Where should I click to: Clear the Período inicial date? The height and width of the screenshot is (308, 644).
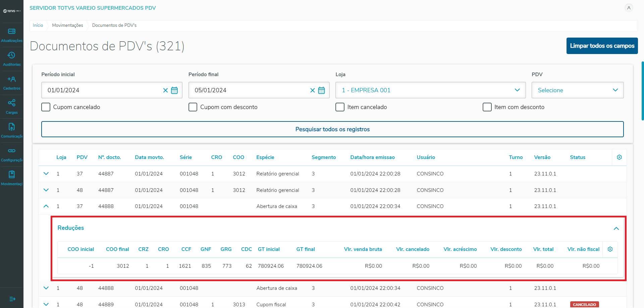click(165, 90)
